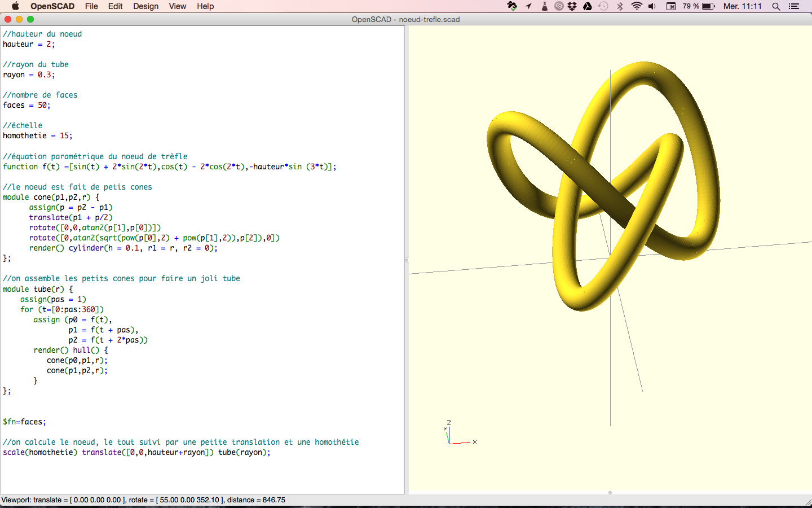Screen dimensions: 812x508
Task: Click the green zoom window button
Action: coord(30,19)
